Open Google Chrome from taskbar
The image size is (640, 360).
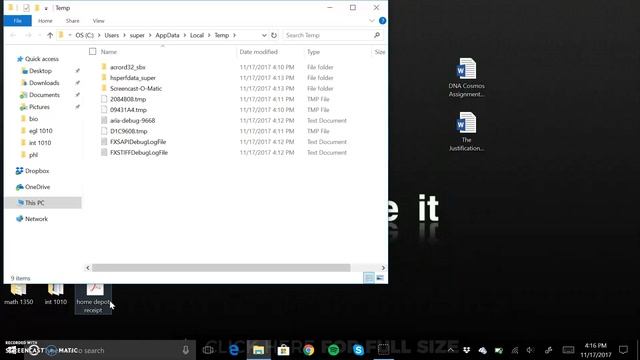click(309, 350)
